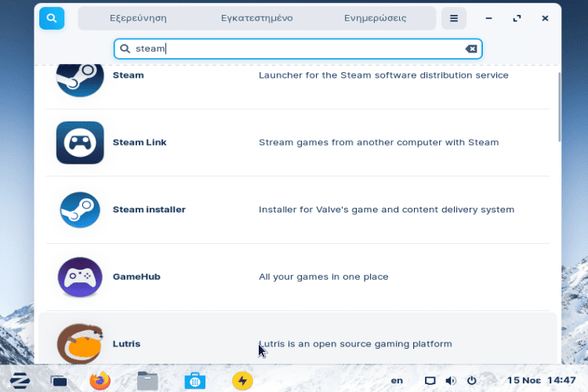Open the hamburger menu
The width and height of the screenshot is (588, 392).
[x=454, y=18]
